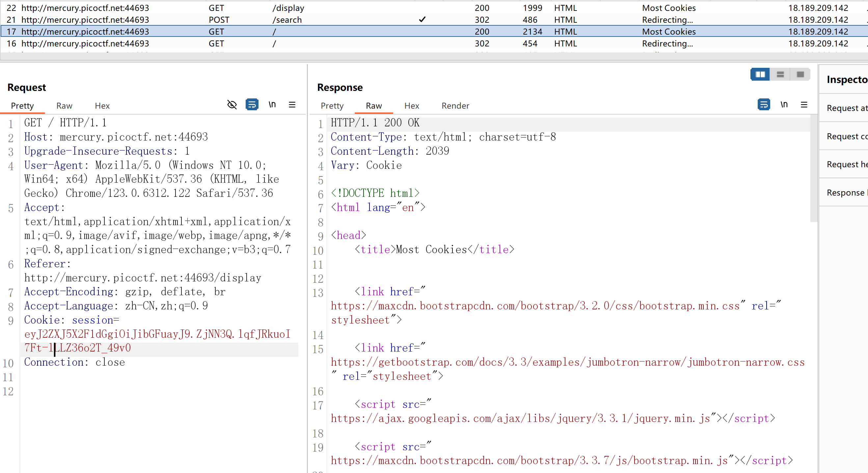Expand Inspector 'Request he' section

coord(844,164)
